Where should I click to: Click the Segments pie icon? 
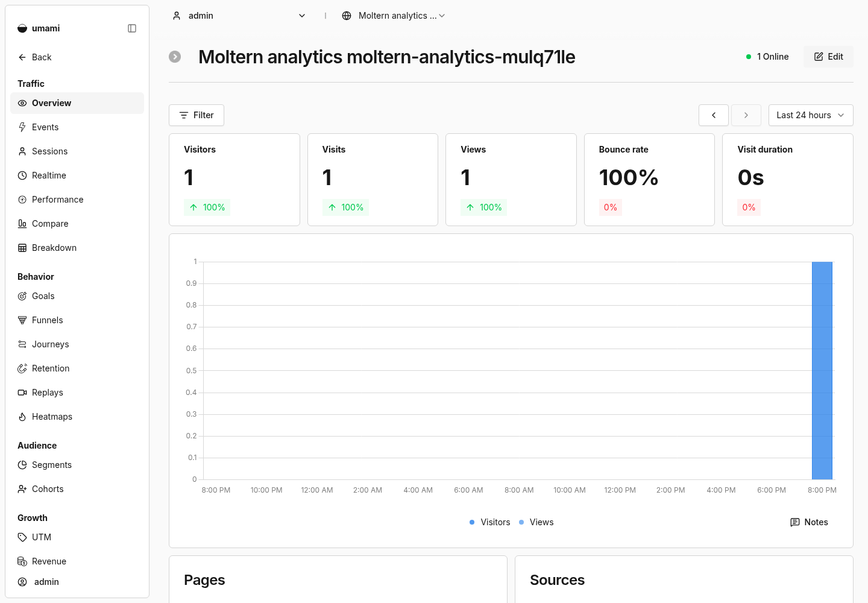tap(22, 465)
